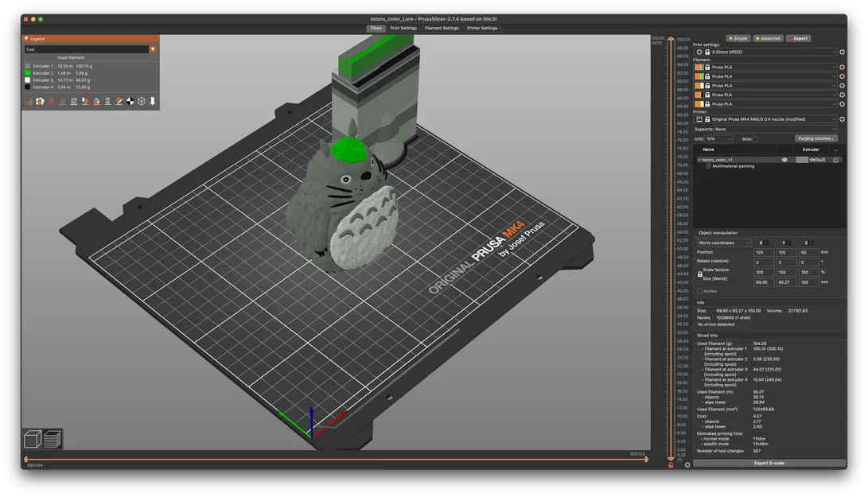Enable the Inches checkbox

699,291
